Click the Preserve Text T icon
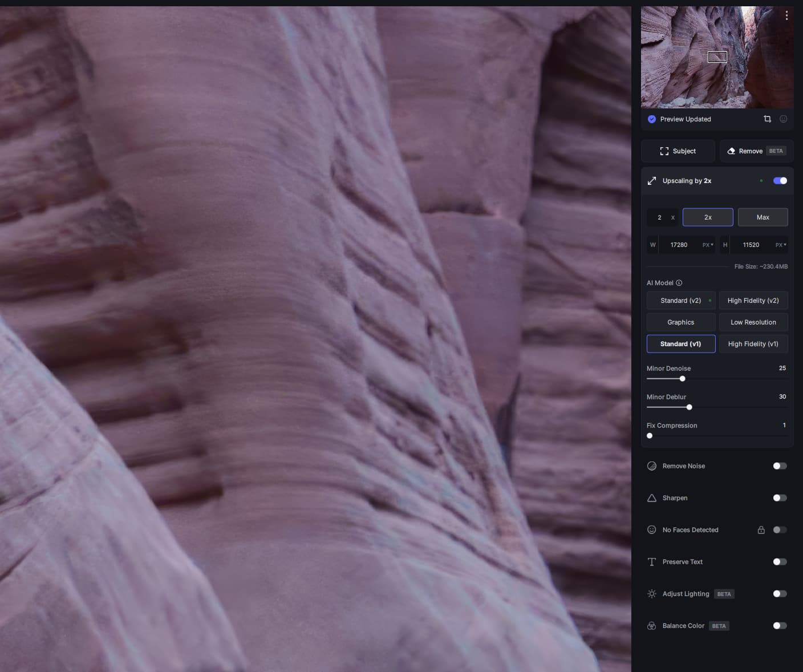The image size is (803, 672). [652, 562]
